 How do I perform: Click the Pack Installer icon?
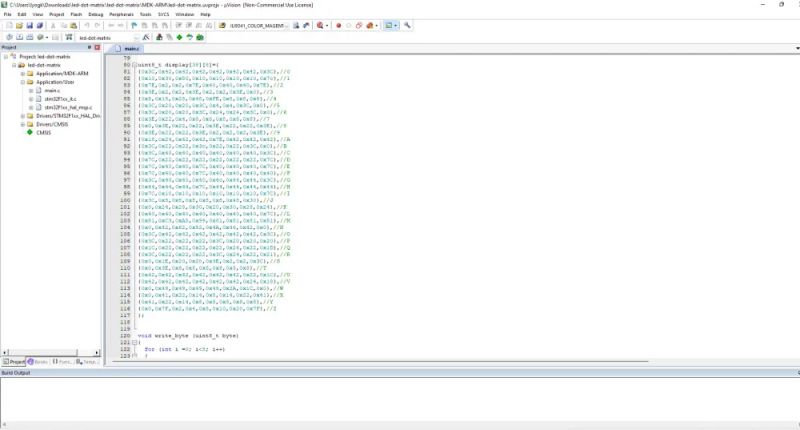(200, 37)
